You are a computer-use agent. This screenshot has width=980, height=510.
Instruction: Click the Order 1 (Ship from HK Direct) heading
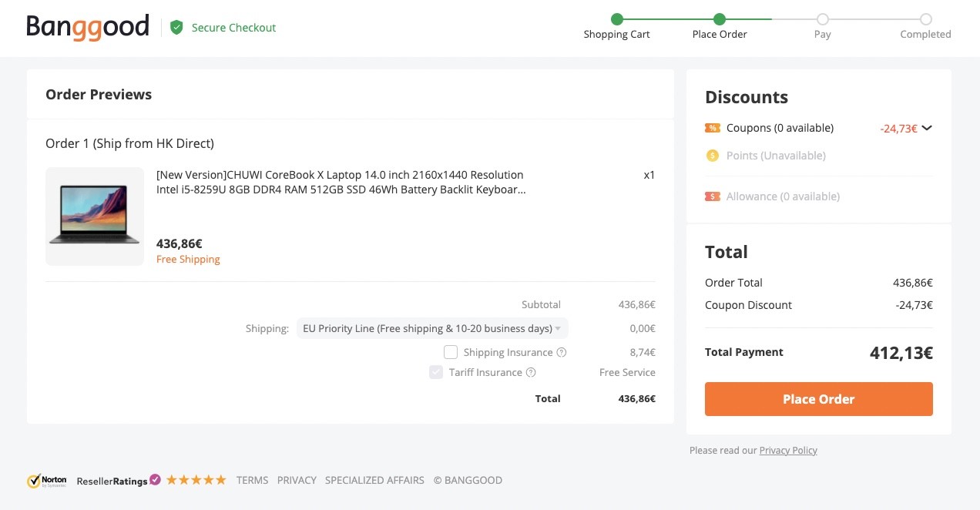coord(129,143)
